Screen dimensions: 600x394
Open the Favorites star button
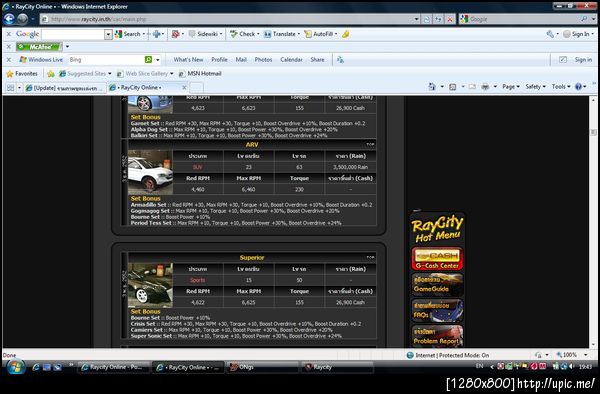22,73
